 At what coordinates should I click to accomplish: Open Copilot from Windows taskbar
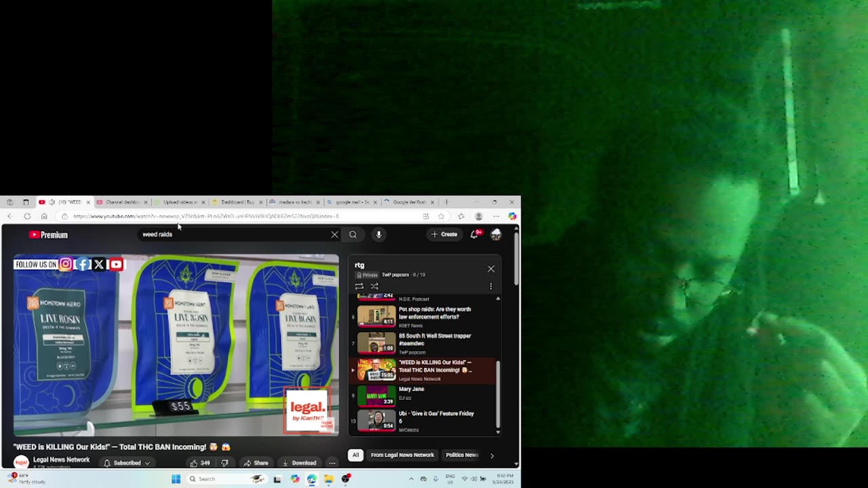294,479
